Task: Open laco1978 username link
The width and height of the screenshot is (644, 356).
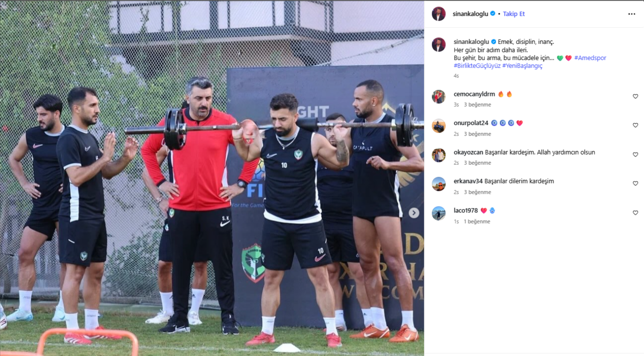Action: pyautogui.click(x=466, y=210)
